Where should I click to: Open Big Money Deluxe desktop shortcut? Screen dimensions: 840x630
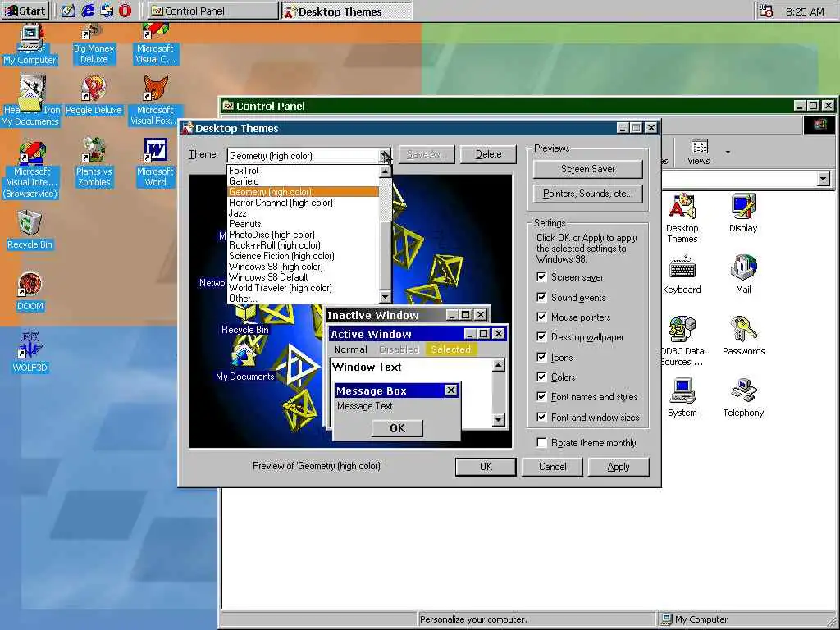(94, 44)
